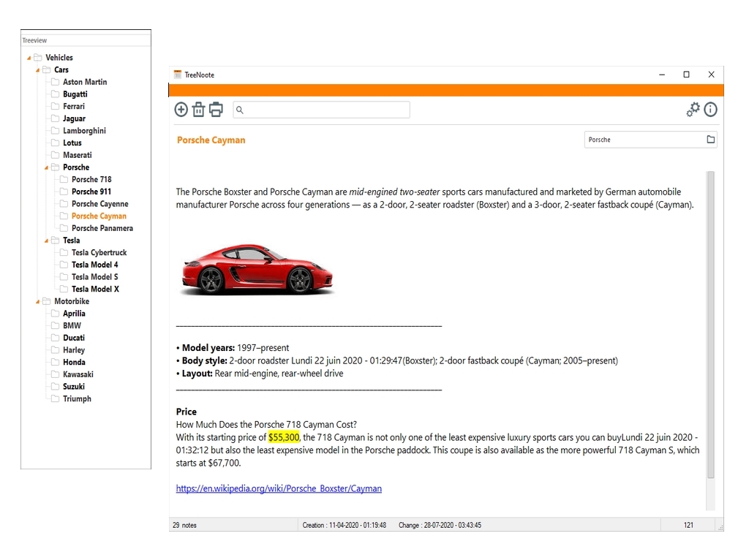Viewport: 749px width, 560px height.
Task: Click the highlighted $55,300 price text
Action: pyautogui.click(x=284, y=437)
